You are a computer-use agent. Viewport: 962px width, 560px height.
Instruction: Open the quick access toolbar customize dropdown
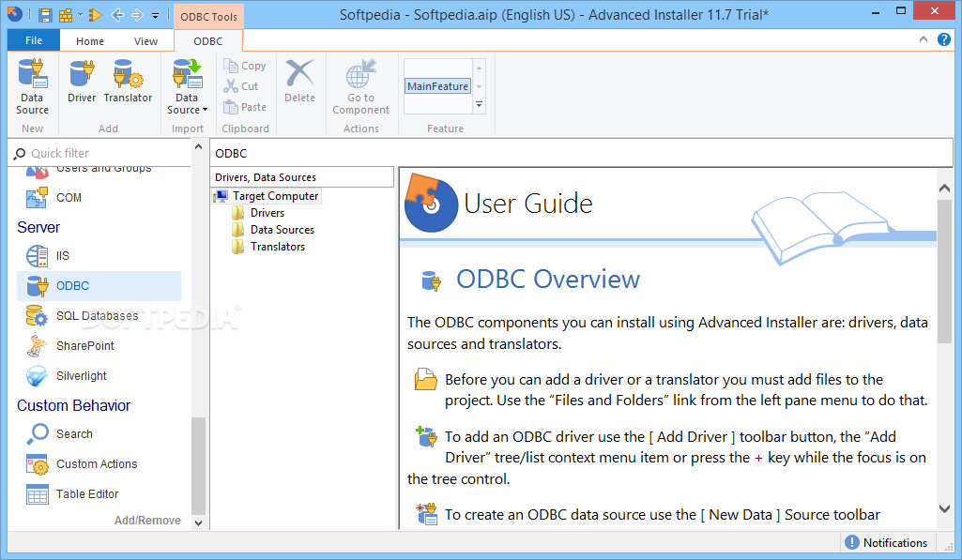155,15
